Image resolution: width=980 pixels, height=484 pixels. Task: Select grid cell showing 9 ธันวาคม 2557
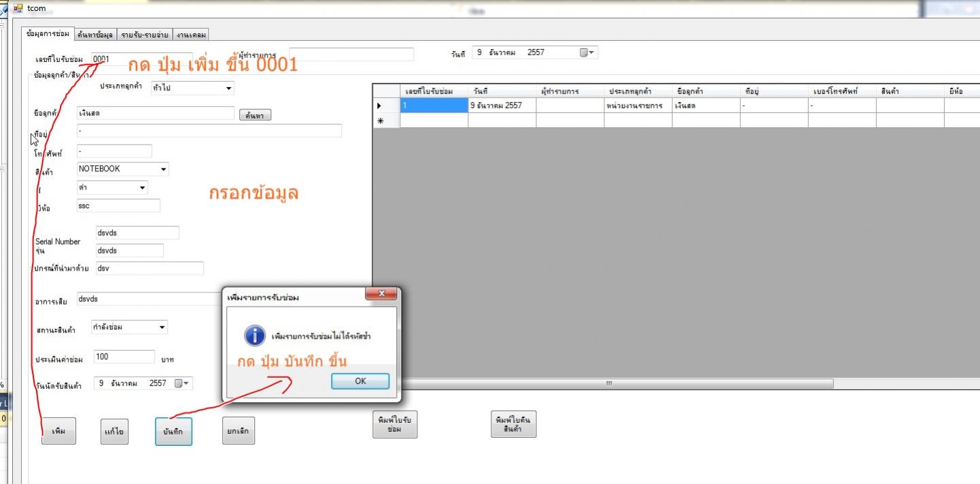tap(502, 105)
